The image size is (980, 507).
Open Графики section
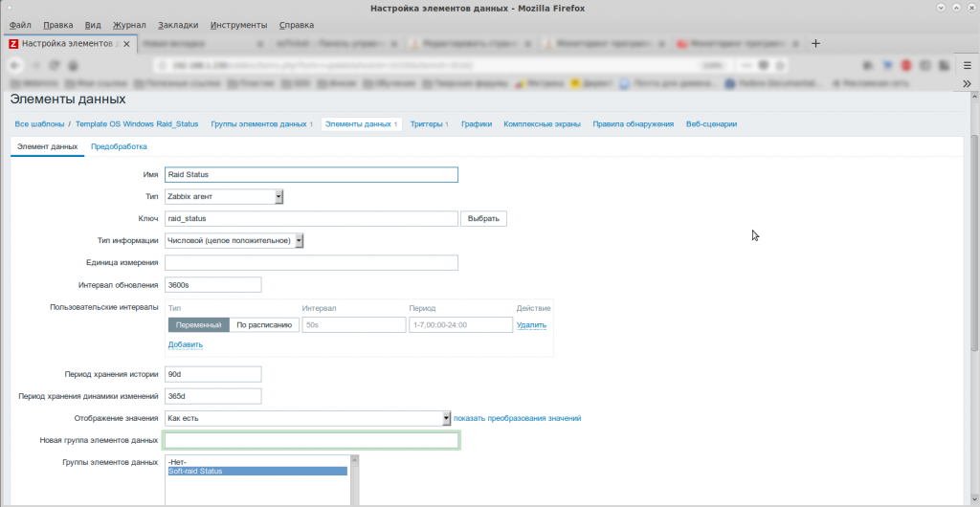pos(477,124)
